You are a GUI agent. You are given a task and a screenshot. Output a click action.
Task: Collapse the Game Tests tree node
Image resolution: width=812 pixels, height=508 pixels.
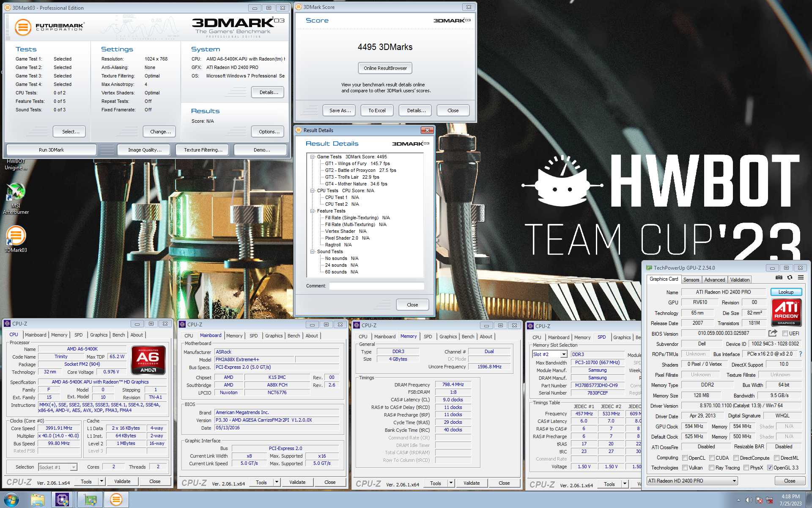tap(313, 157)
